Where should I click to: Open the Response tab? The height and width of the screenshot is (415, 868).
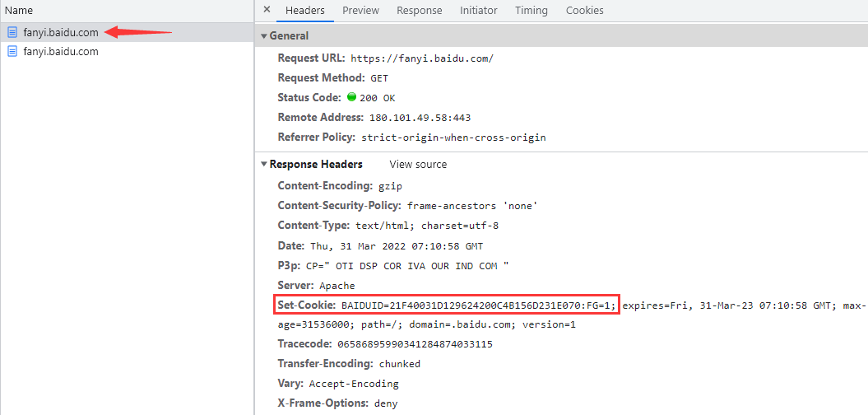click(419, 11)
